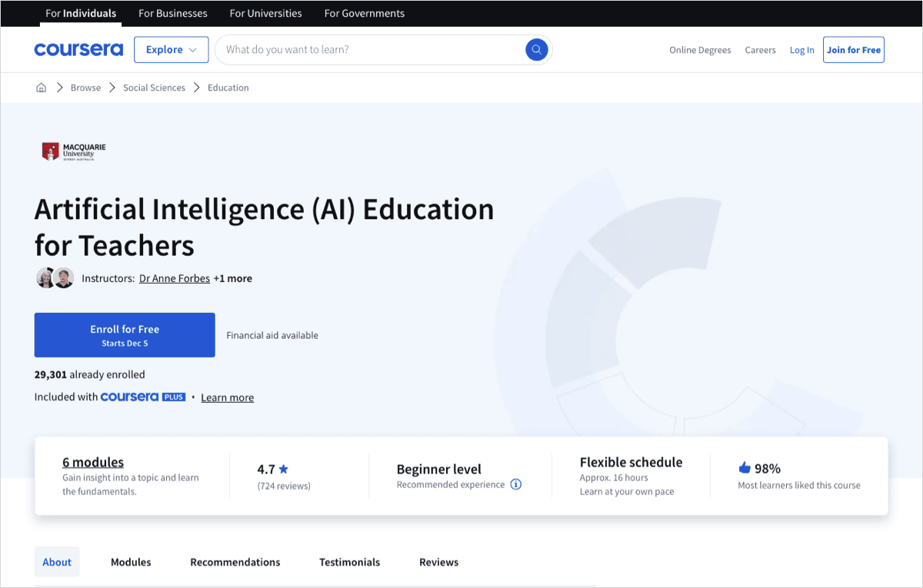Viewport: 923px width, 588px height.
Task: Click the Learn more link
Action: (x=228, y=397)
